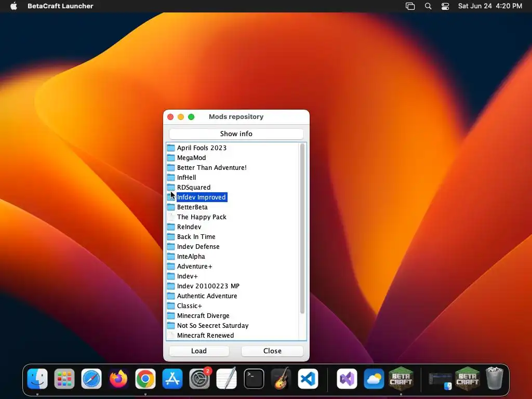Open the Weather app in dock
The image size is (532, 399).
(374, 379)
